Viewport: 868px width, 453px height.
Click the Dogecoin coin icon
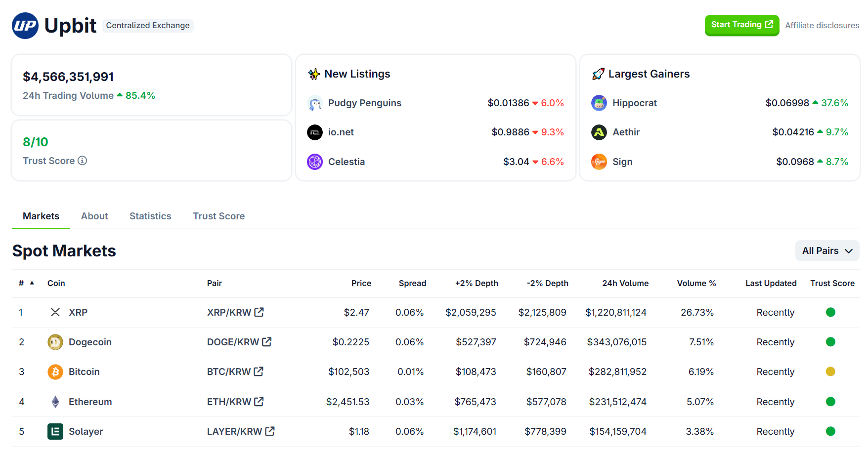click(x=55, y=342)
